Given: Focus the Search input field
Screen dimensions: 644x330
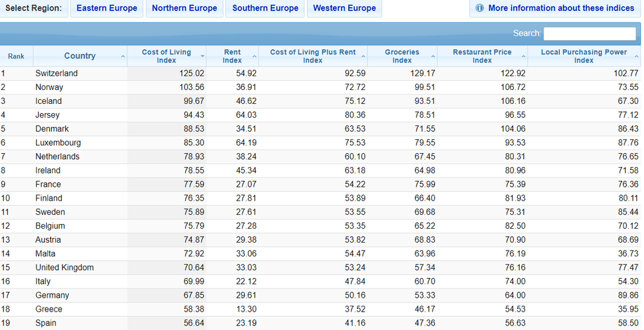Looking at the screenshot, I should coord(589,34).
